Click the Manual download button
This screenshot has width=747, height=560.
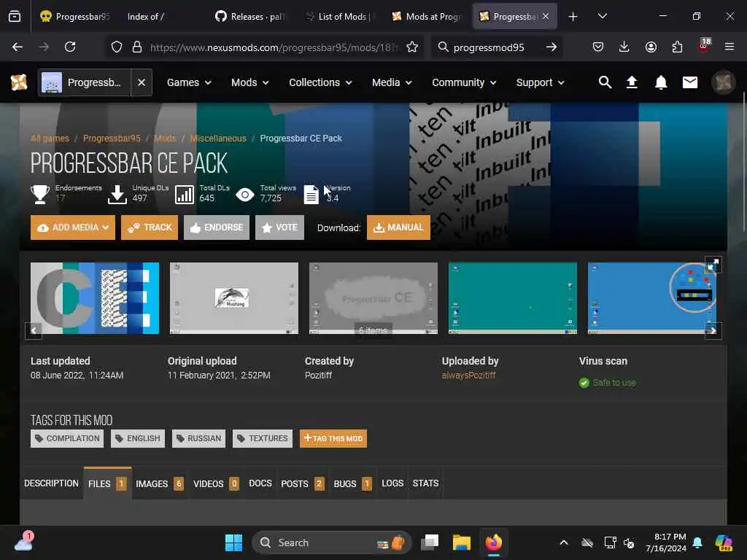[398, 227]
